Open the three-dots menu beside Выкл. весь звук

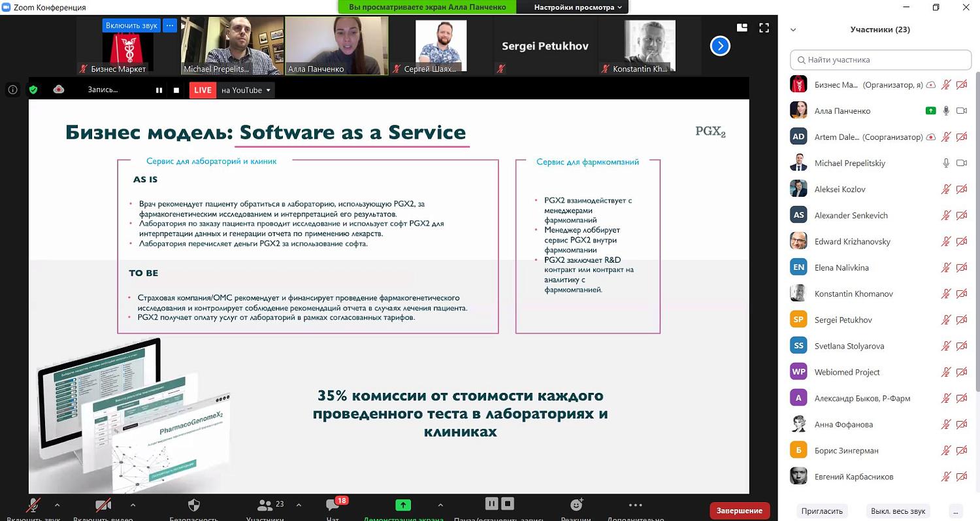point(956,511)
